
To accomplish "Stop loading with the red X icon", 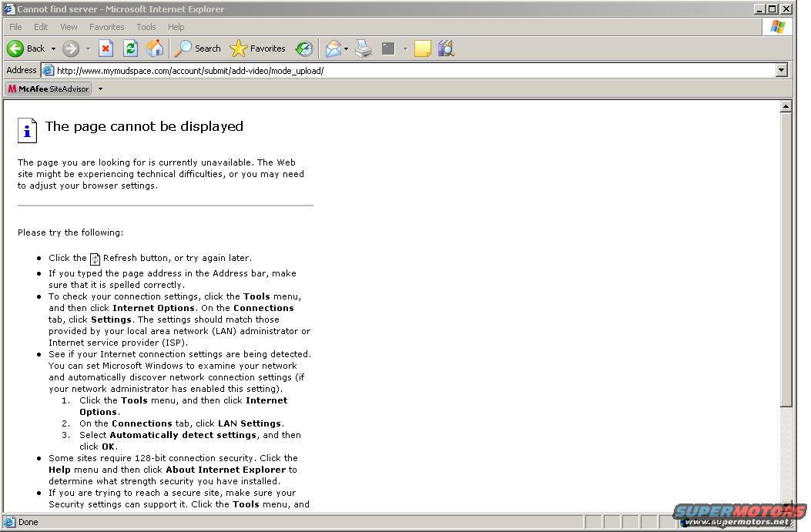I will point(106,49).
